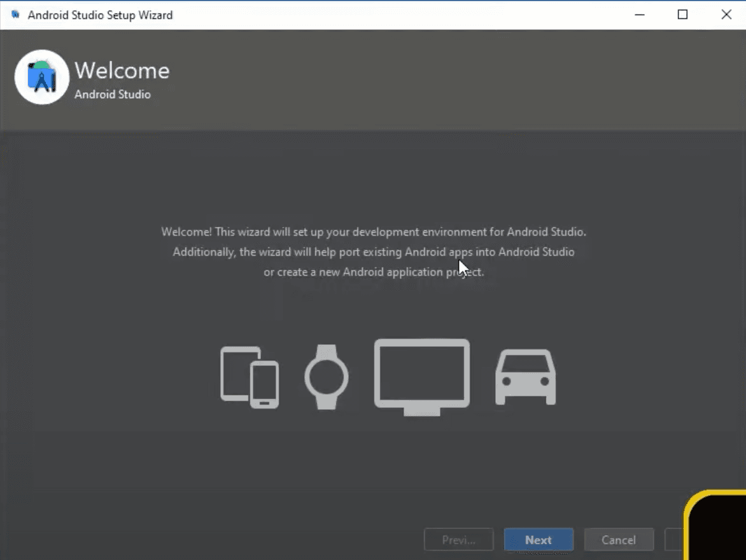The width and height of the screenshot is (746, 560).
Task: Click the Android Auto car icon
Action: tap(524, 379)
